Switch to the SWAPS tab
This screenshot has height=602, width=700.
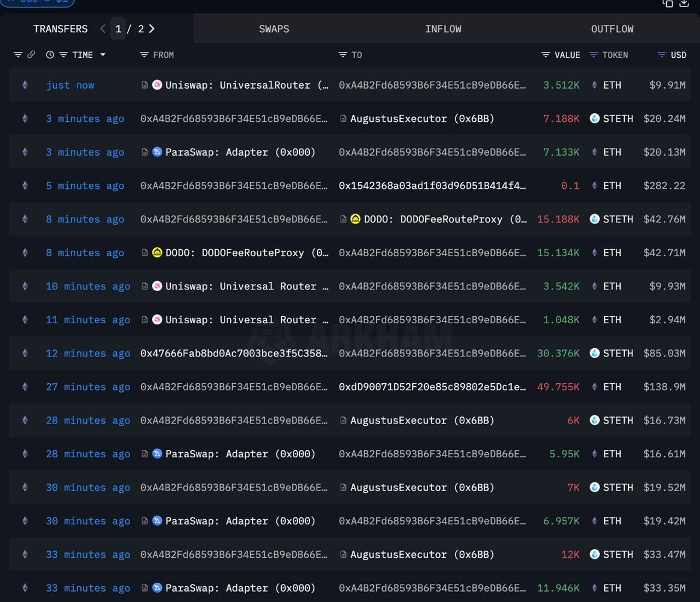(x=274, y=29)
